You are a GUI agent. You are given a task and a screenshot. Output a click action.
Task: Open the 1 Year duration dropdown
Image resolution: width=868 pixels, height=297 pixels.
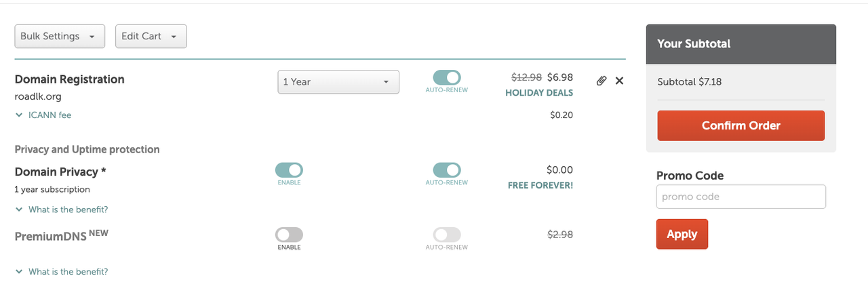point(338,82)
